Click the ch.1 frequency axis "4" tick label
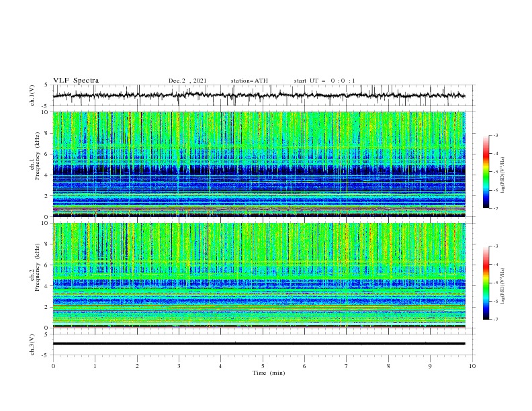532x411 pixels. [x=47, y=175]
